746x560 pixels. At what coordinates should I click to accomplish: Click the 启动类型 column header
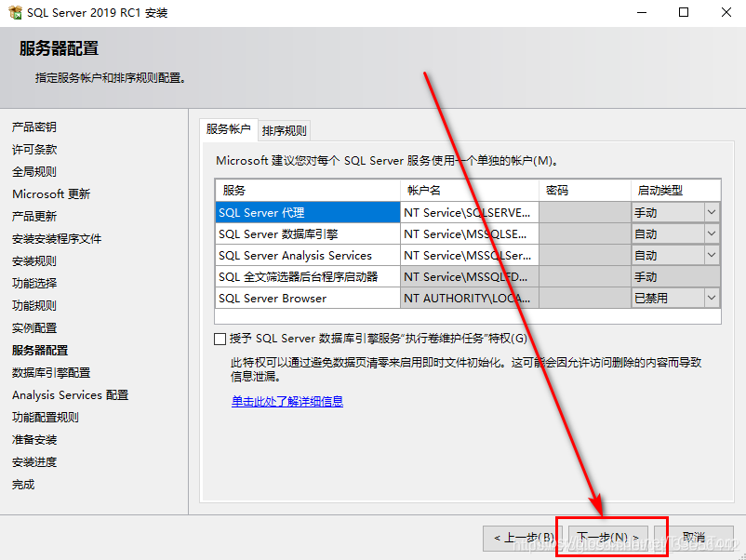(x=675, y=191)
